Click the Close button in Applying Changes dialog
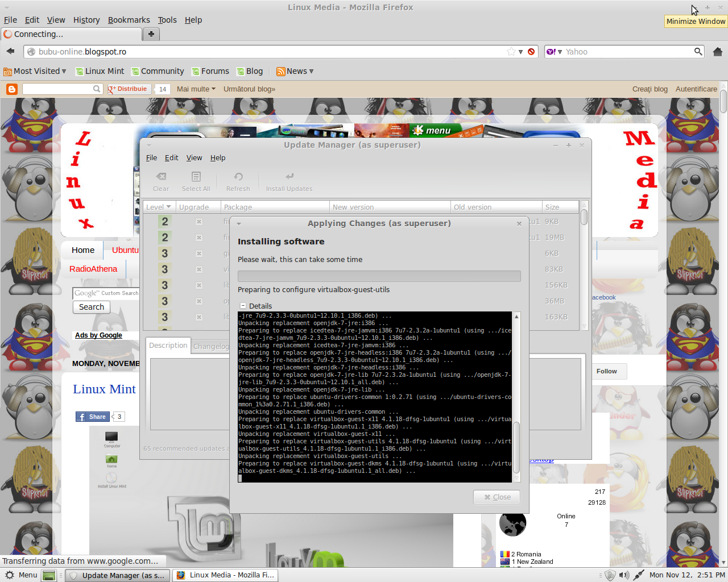Viewport: 728px width, 582px height. (497, 497)
